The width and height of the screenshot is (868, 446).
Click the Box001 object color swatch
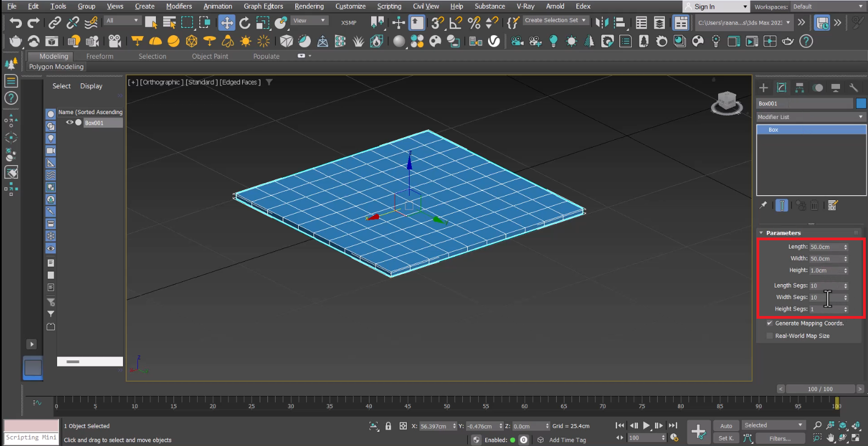coord(861,104)
